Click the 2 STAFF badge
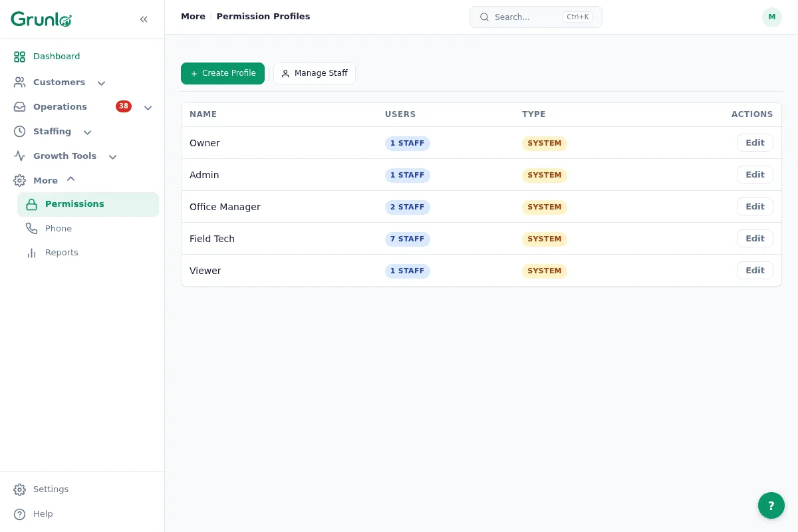Viewport: 798px width, 532px height. click(x=408, y=207)
